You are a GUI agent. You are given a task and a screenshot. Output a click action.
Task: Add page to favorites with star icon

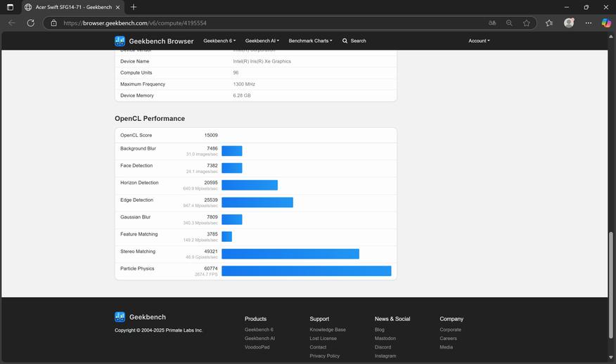tap(527, 22)
